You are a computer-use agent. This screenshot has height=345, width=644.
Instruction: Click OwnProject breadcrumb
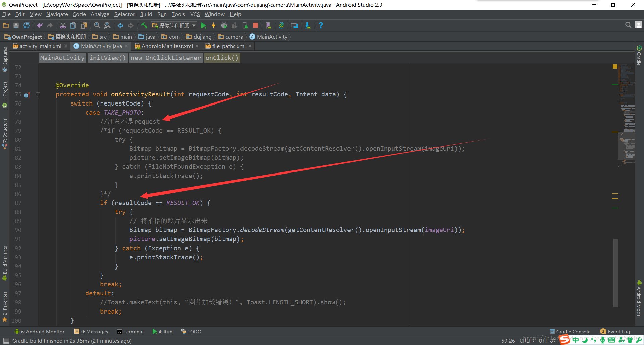[x=23, y=37]
